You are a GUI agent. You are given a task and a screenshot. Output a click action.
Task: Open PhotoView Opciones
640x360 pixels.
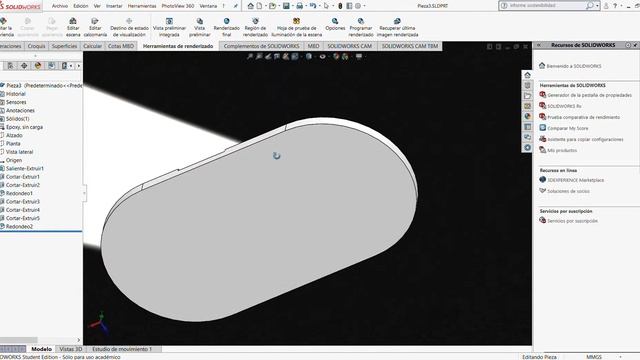coord(335,24)
